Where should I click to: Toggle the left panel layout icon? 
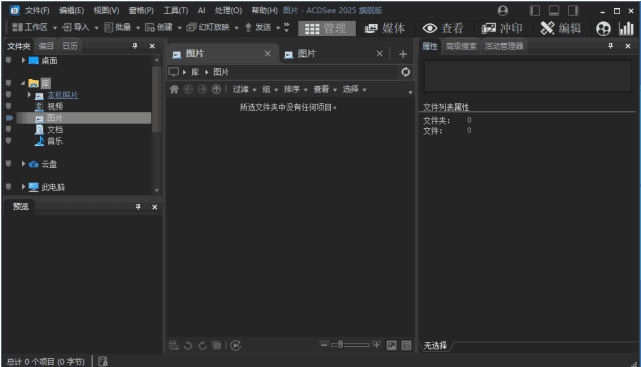tap(535, 11)
